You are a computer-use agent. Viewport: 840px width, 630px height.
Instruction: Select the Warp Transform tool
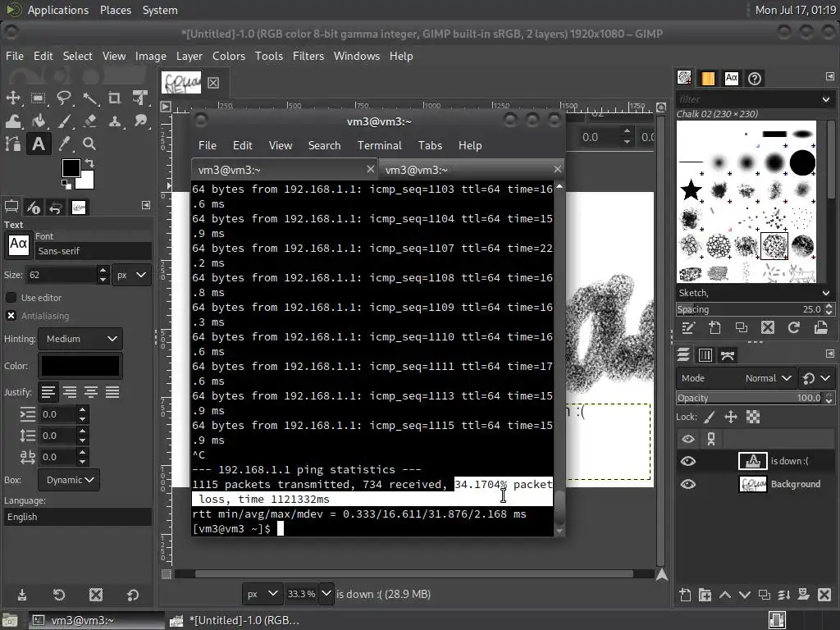pos(13,121)
